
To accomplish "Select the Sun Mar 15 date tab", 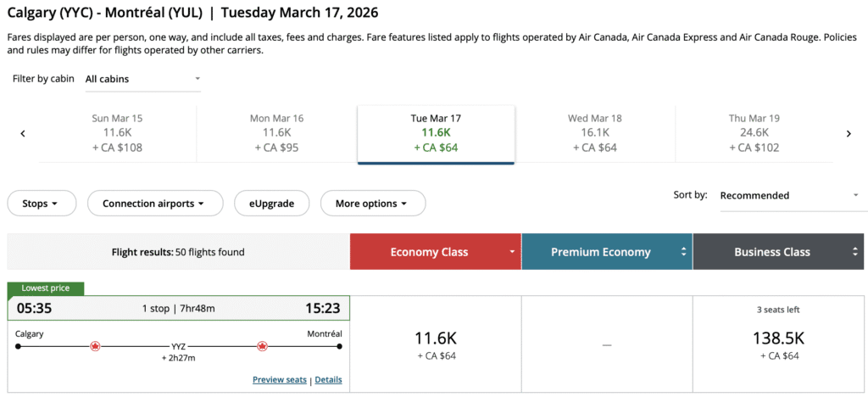I will pyautogui.click(x=118, y=133).
